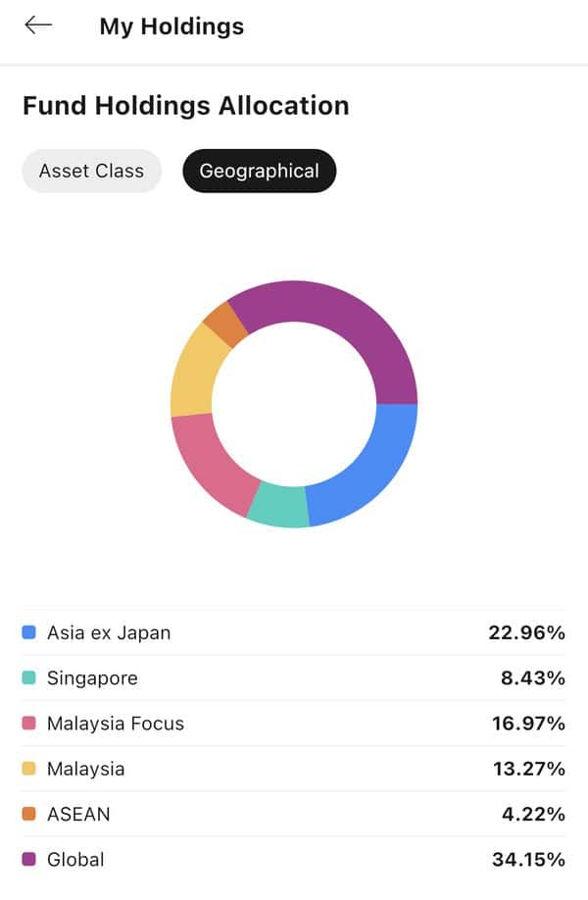Image resolution: width=588 pixels, height=900 pixels.
Task: Click the teal Singapore legend swatch
Action: (28, 677)
